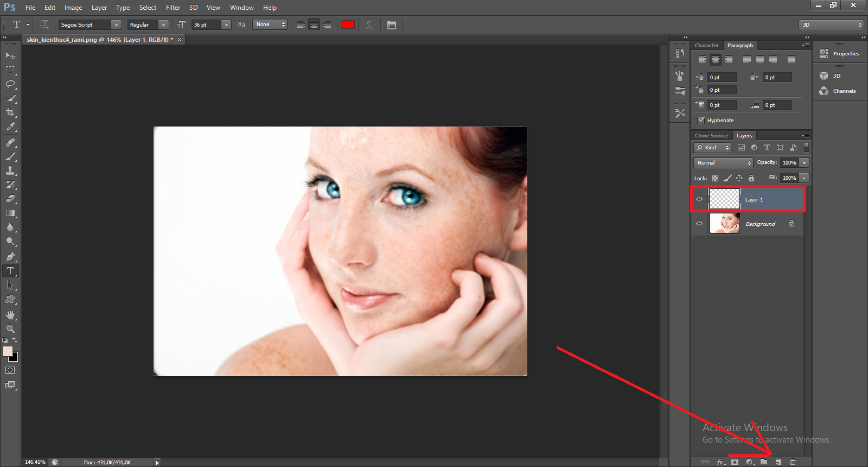Screen dimensions: 868x467
Task: Click the red text color swatch
Action: point(348,24)
